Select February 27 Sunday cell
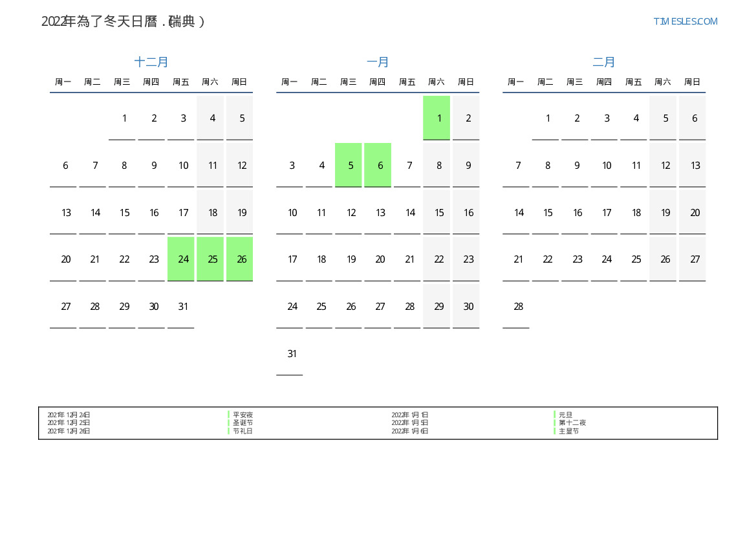This screenshot has width=756, height=535. (x=693, y=259)
